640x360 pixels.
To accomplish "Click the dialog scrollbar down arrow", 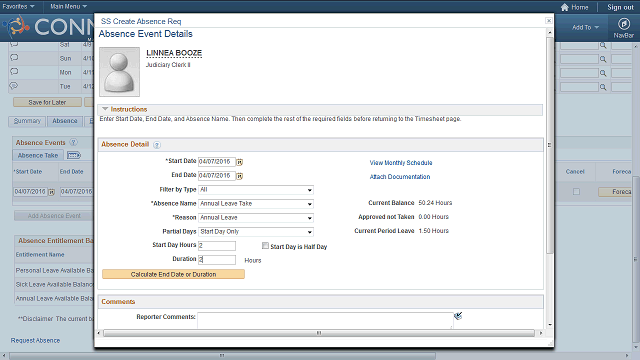I will (x=550, y=325).
